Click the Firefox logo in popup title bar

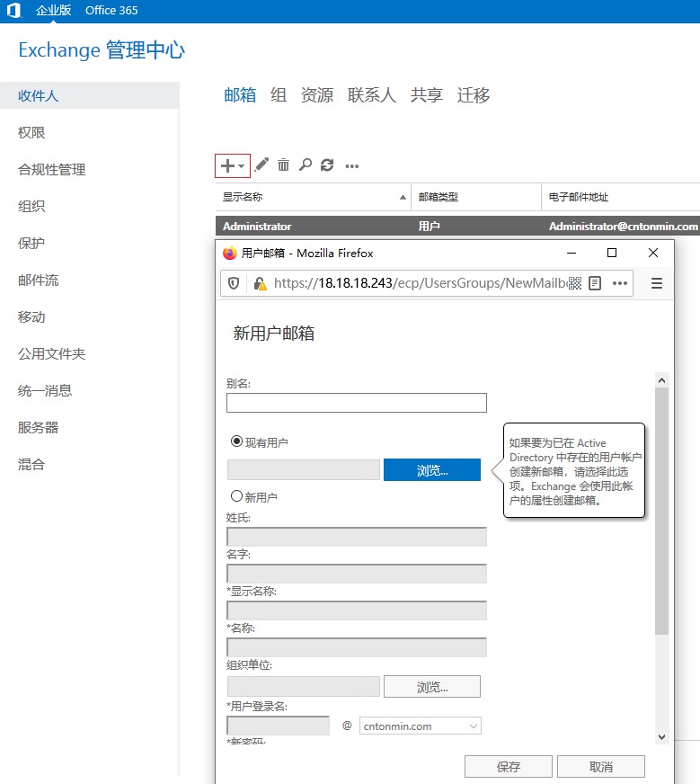click(x=229, y=253)
